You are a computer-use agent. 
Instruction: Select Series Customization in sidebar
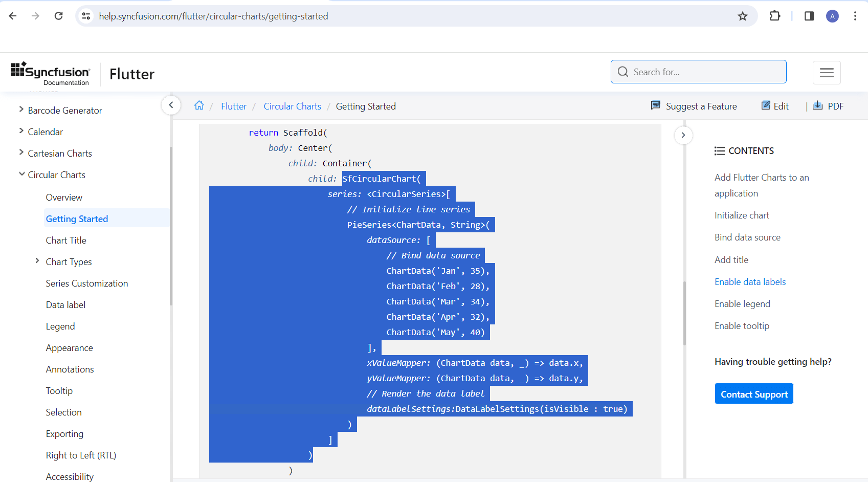point(87,283)
